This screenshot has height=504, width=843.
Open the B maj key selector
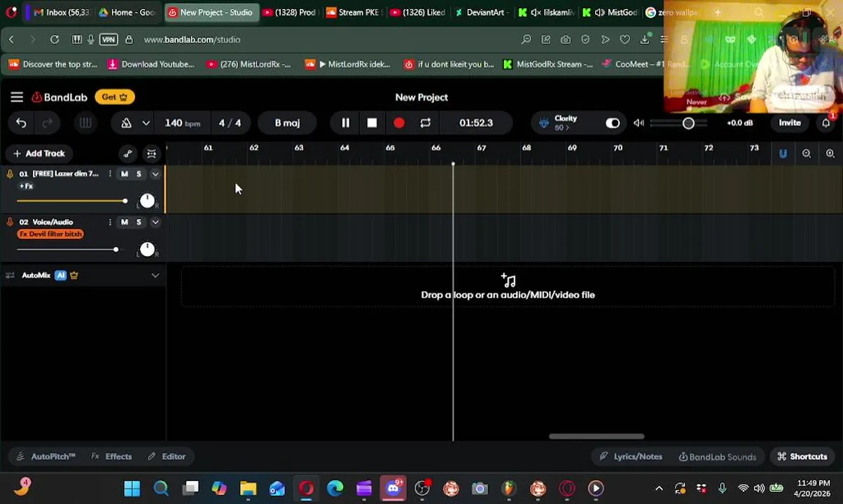[287, 123]
